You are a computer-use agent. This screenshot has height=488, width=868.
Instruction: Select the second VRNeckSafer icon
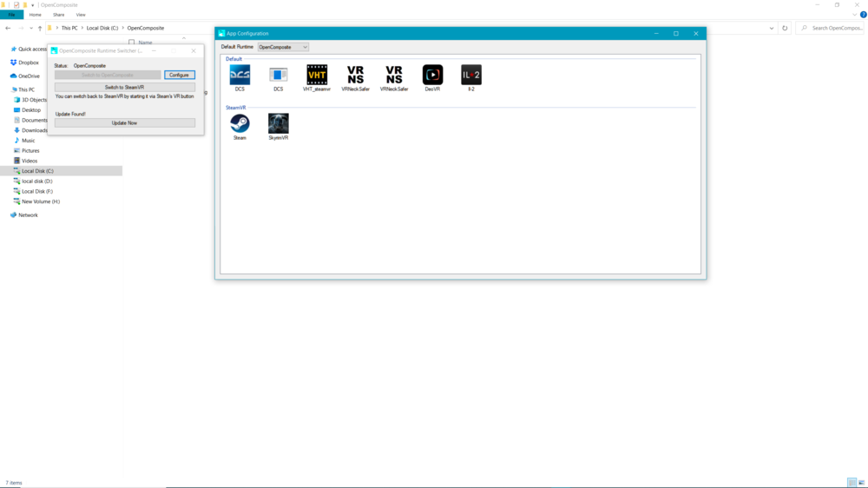pos(394,75)
